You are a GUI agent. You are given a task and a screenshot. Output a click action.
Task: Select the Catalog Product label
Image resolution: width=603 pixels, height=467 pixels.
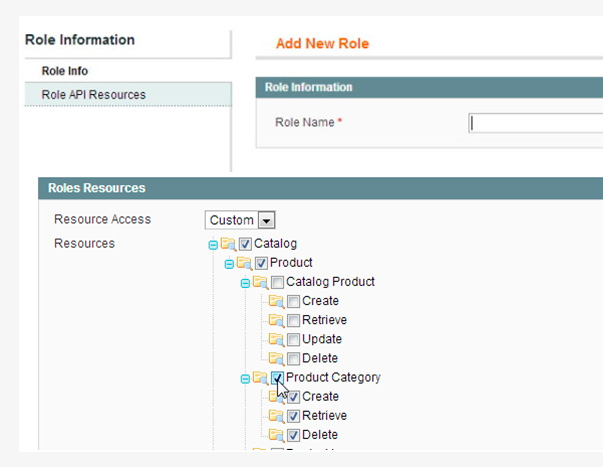(x=330, y=282)
